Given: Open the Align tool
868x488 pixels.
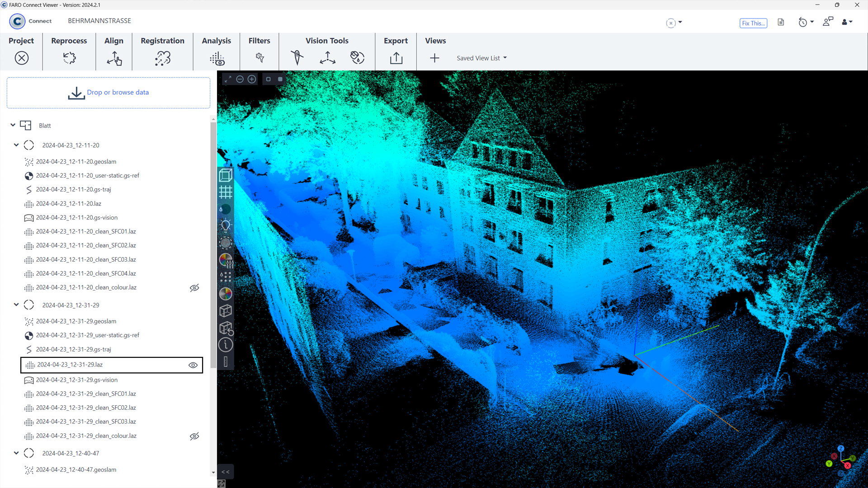Looking at the screenshot, I should [114, 58].
